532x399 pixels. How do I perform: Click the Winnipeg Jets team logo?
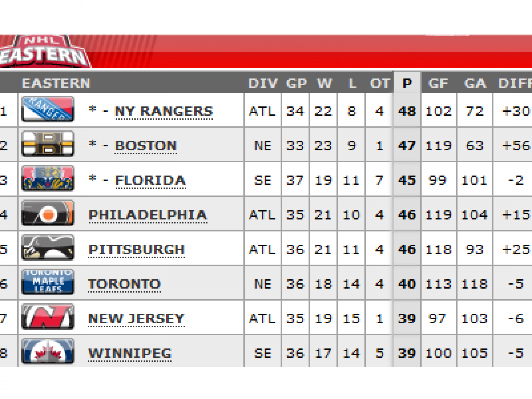pyautogui.click(x=48, y=352)
